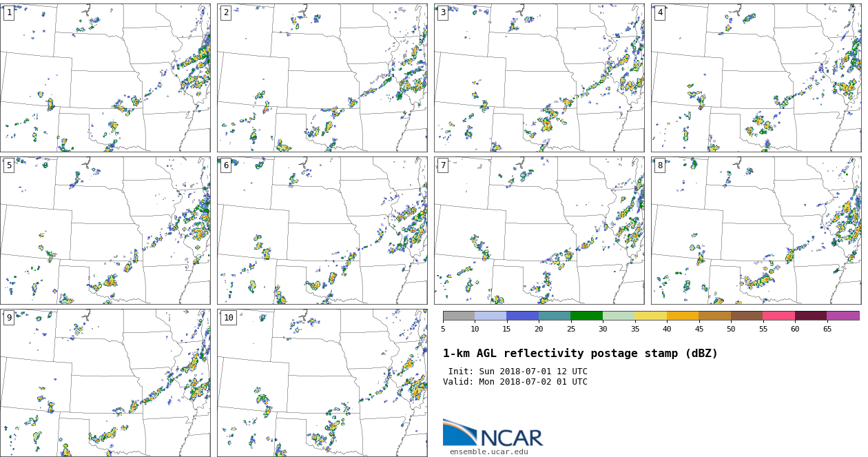Click the Init time text line

(517, 372)
